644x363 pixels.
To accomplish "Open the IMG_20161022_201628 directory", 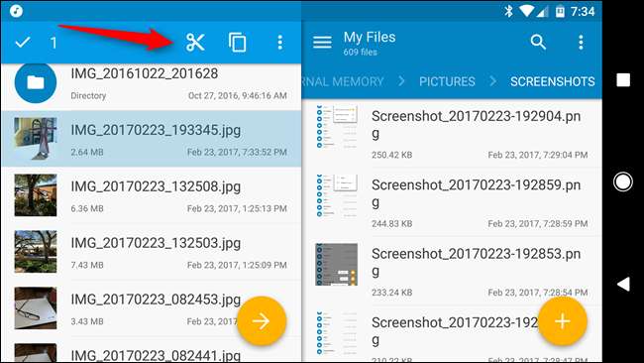I will pyautogui.click(x=151, y=84).
